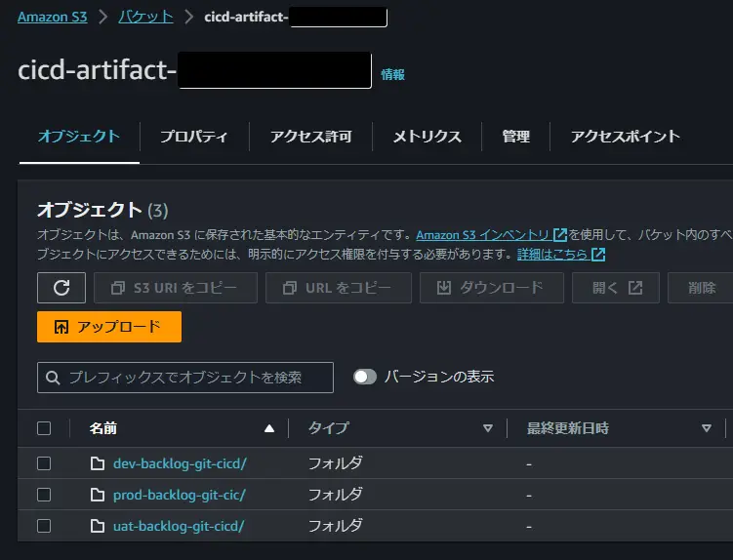
Task: Check the box for dev-backlog-git-cicd/ row
Action: coord(44,463)
